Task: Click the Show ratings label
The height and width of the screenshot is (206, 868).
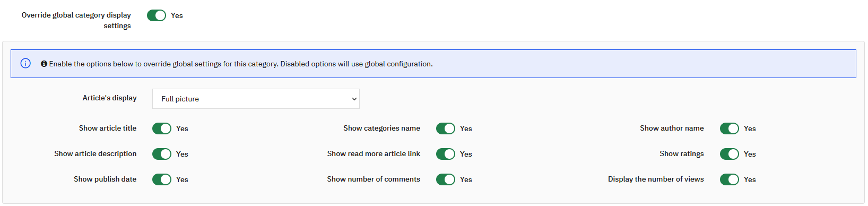Action: pos(682,153)
